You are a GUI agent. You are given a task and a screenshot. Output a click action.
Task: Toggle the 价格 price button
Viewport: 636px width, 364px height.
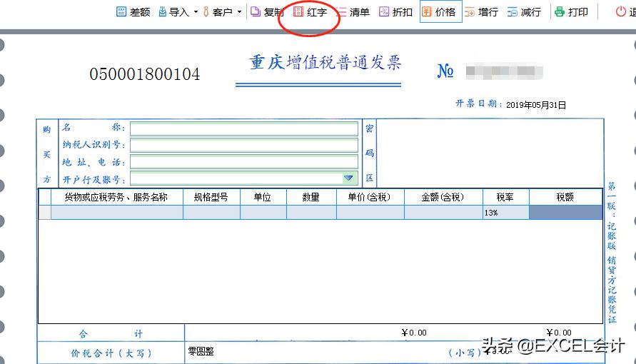point(440,11)
